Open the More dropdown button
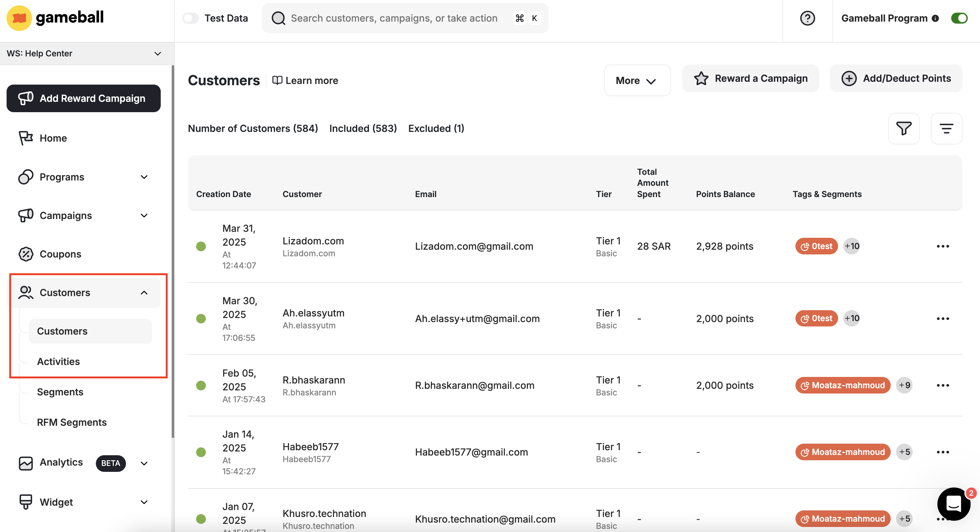The height and width of the screenshot is (532, 980). tap(637, 80)
